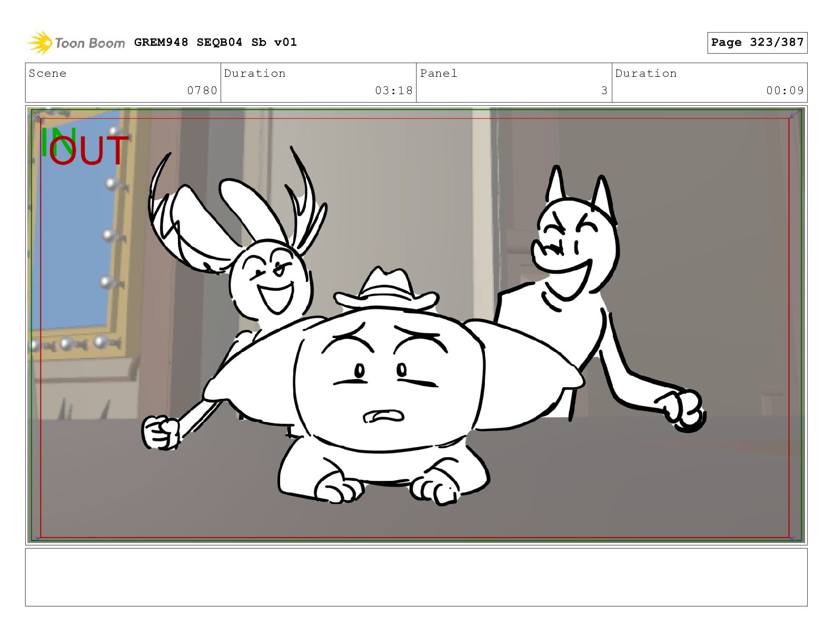This screenshot has width=834, height=644.
Task: Click the storyboard panel drawing thumbnail
Action: 416,325
